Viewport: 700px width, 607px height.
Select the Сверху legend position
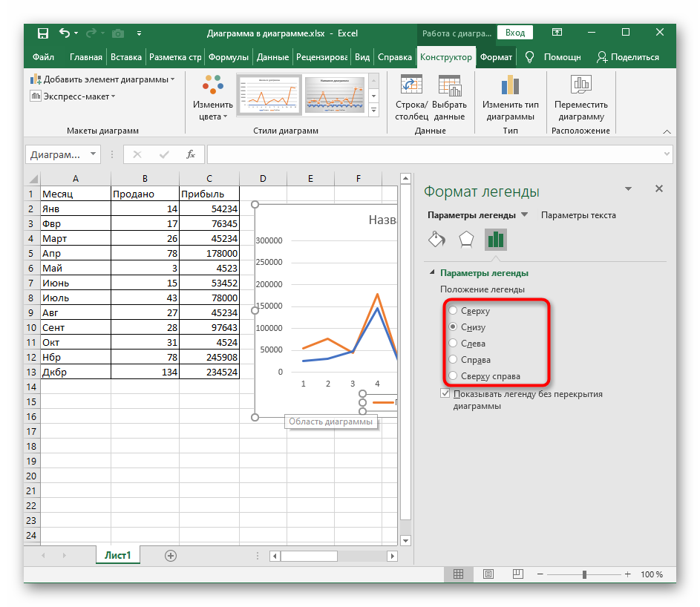(454, 311)
